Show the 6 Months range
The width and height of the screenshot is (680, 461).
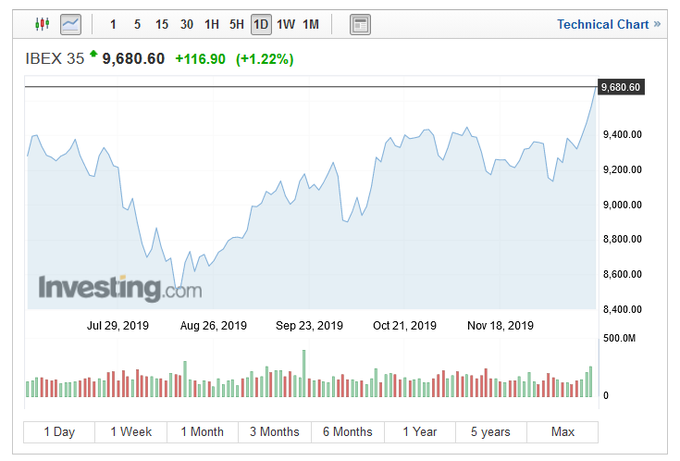tap(347, 432)
